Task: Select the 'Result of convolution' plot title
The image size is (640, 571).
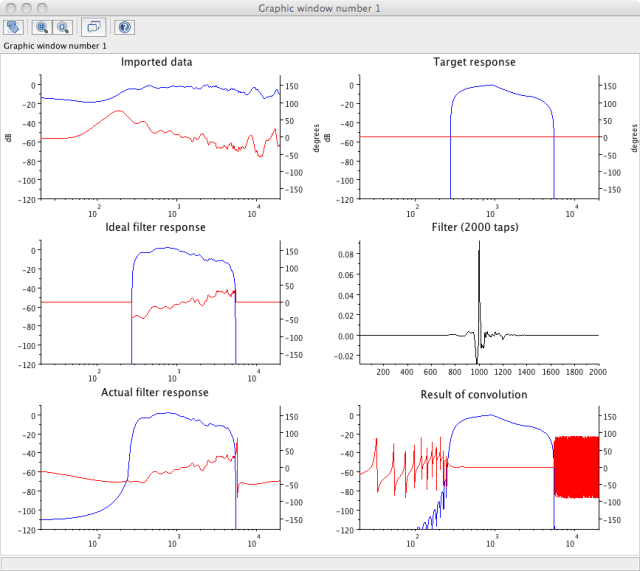Action: click(475, 394)
